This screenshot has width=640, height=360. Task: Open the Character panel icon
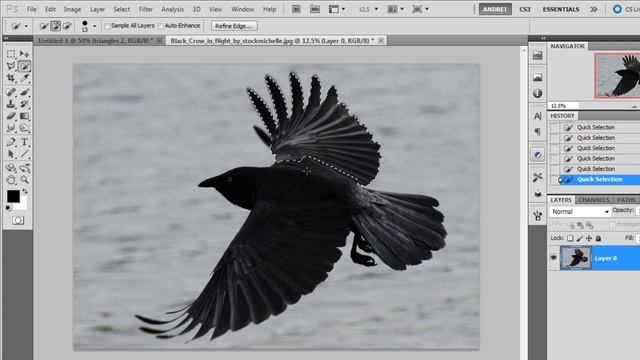tap(538, 116)
